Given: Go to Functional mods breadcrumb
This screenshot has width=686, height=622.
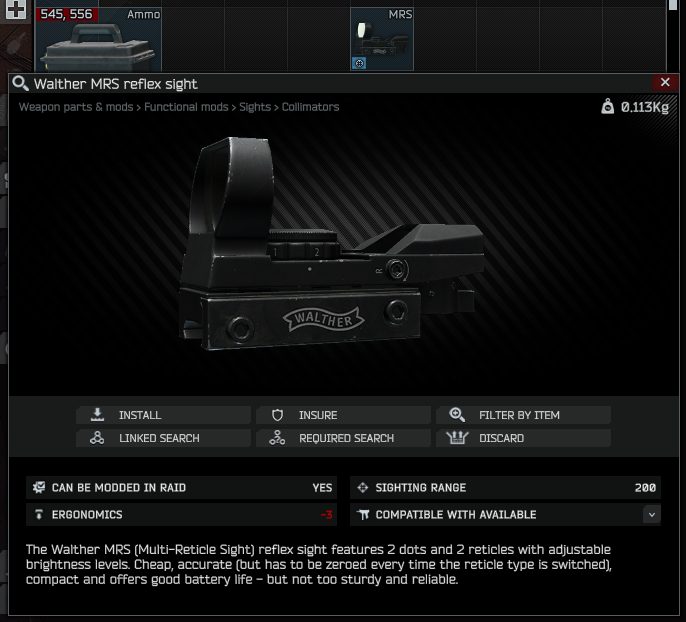Looking at the screenshot, I should click(x=186, y=107).
